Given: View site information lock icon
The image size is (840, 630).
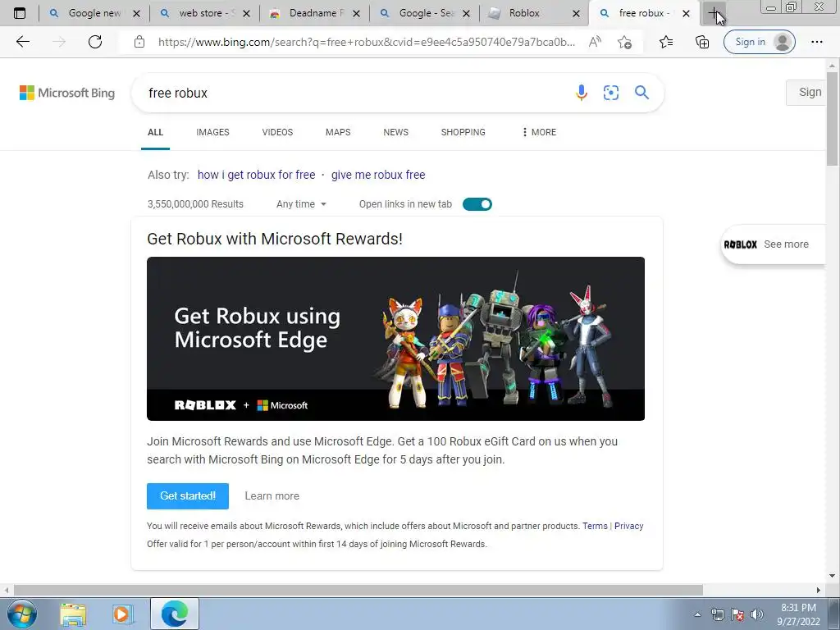Looking at the screenshot, I should click(x=139, y=42).
